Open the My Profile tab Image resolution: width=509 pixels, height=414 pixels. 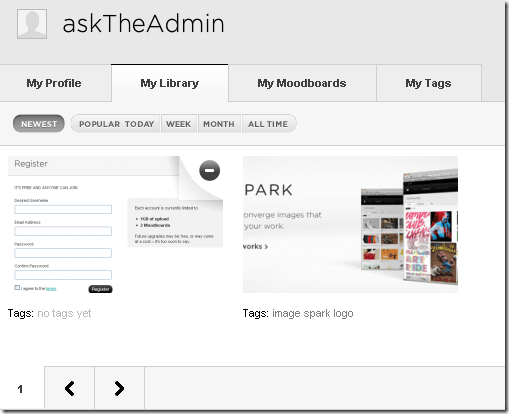(54, 83)
